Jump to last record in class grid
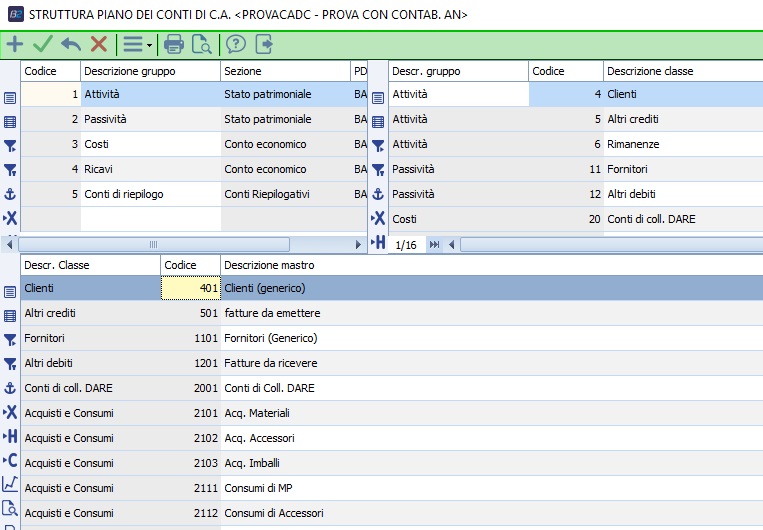This screenshot has height=530, width=763. [435, 245]
